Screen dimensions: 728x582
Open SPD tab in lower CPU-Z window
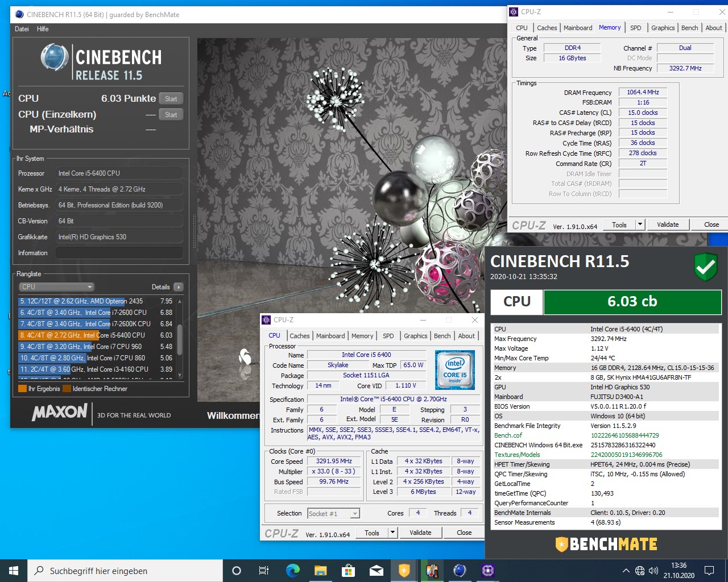388,336
